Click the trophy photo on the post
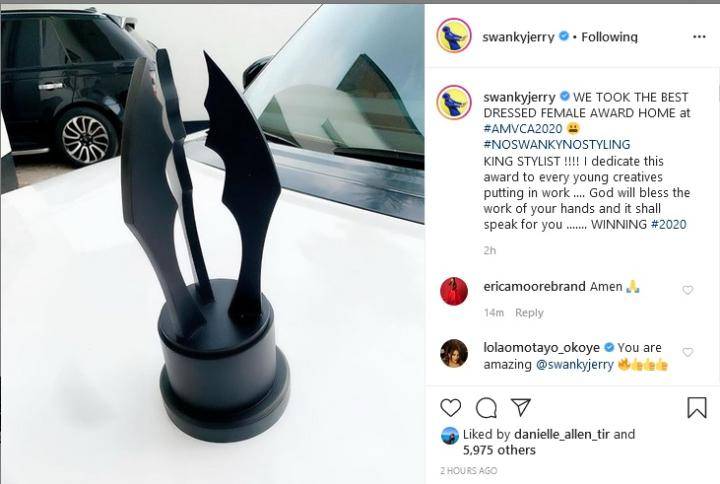 tap(212, 244)
